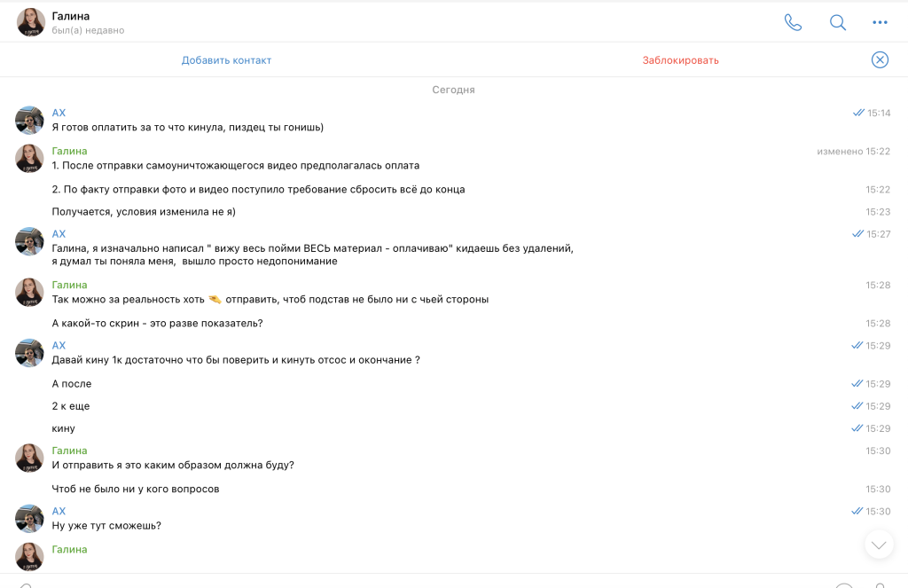
Task: Click Галина sender name above 15:28 message
Action: (69, 285)
